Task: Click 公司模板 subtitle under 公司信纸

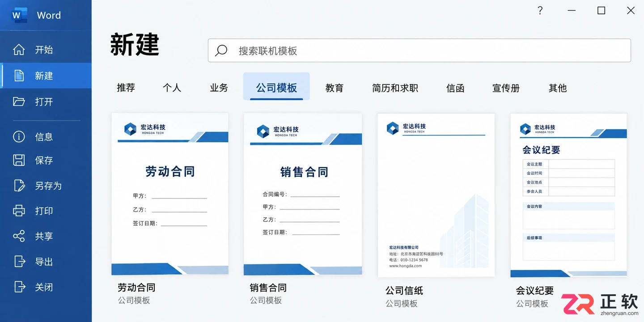Action: click(x=402, y=304)
